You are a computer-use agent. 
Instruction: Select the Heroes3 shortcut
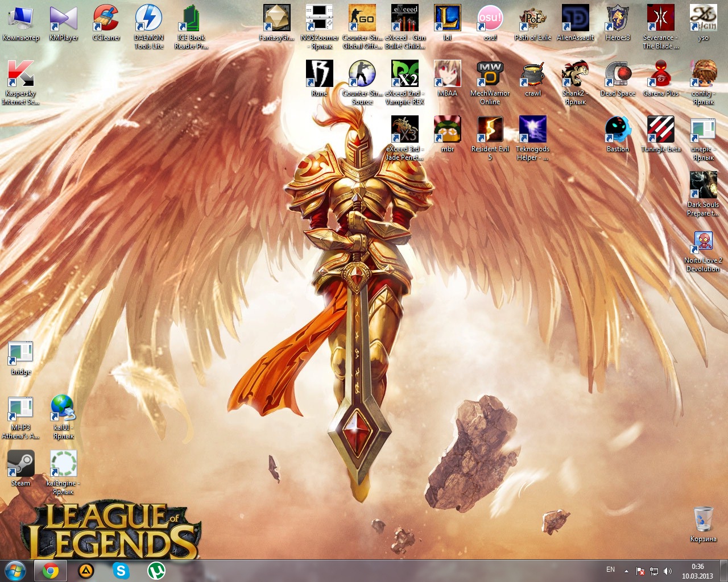pos(618,23)
